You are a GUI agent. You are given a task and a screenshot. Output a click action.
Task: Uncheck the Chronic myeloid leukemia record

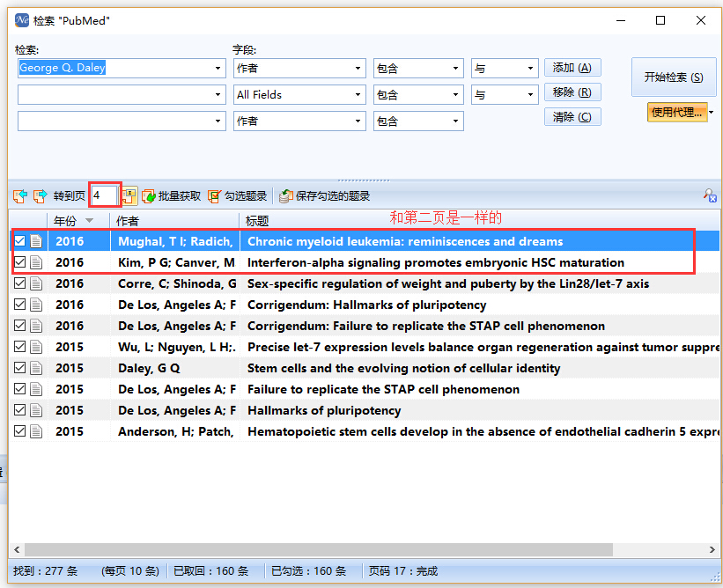coord(19,240)
